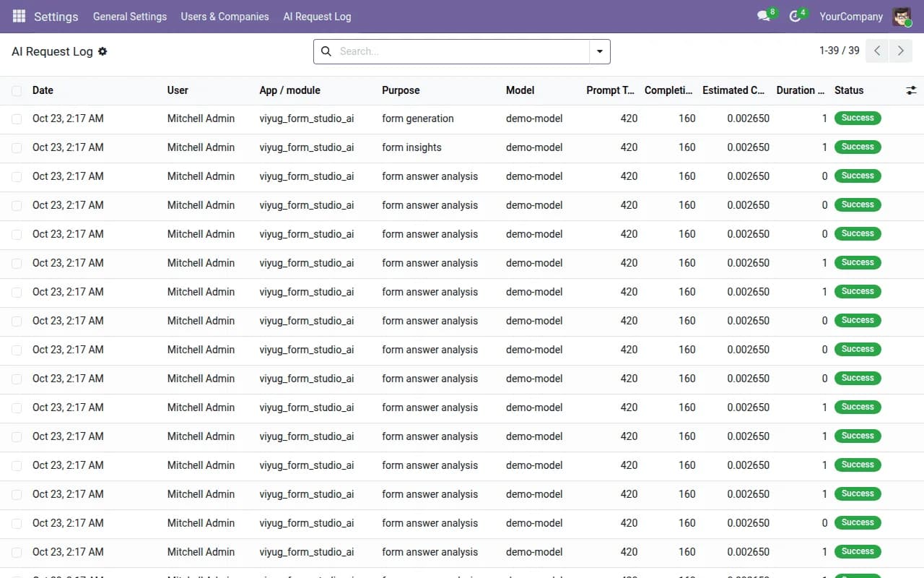Open the conversations messages icon

point(763,16)
